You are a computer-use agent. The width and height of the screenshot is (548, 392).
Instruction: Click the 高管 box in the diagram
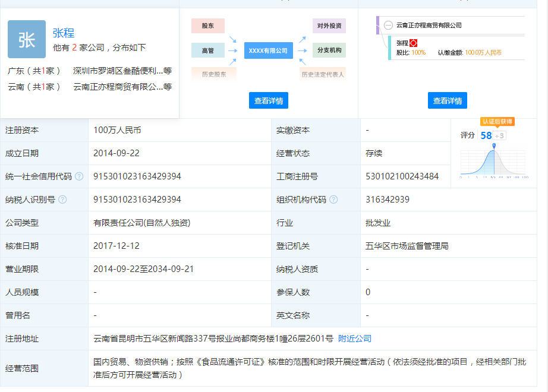[x=208, y=50]
